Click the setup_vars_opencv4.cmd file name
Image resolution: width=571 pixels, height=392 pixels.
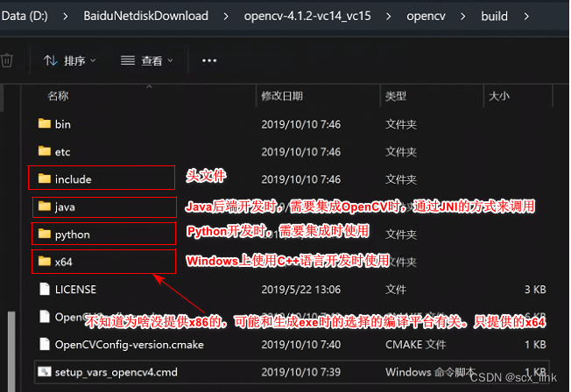click(x=116, y=373)
